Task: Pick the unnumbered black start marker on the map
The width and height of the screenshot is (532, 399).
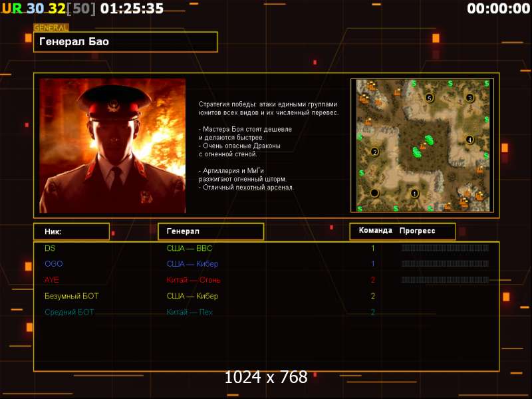Action: 374,193
